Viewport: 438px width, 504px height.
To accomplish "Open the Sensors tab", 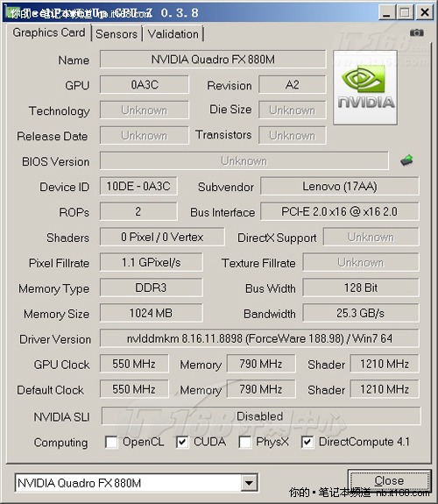I will pyautogui.click(x=117, y=34).
